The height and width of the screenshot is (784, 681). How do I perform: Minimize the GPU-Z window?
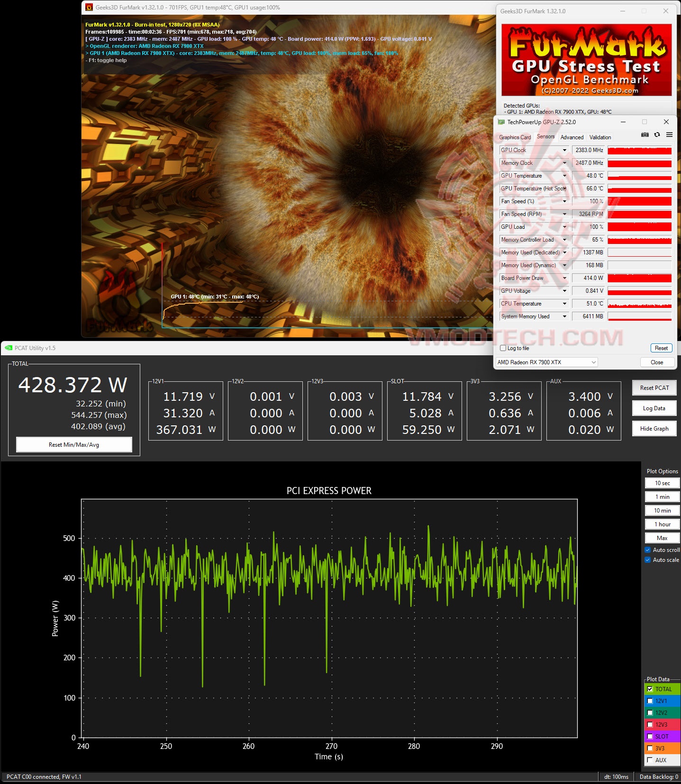tap(623, 122)
